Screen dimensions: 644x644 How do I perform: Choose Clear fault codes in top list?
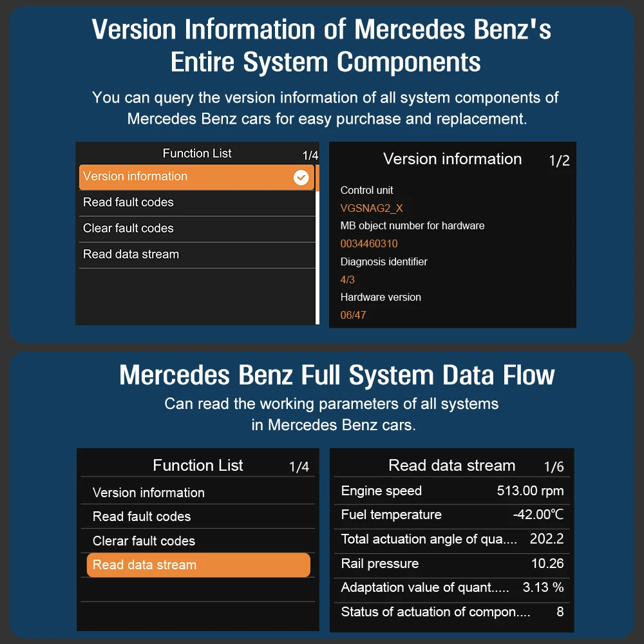[x=129, y=229]
